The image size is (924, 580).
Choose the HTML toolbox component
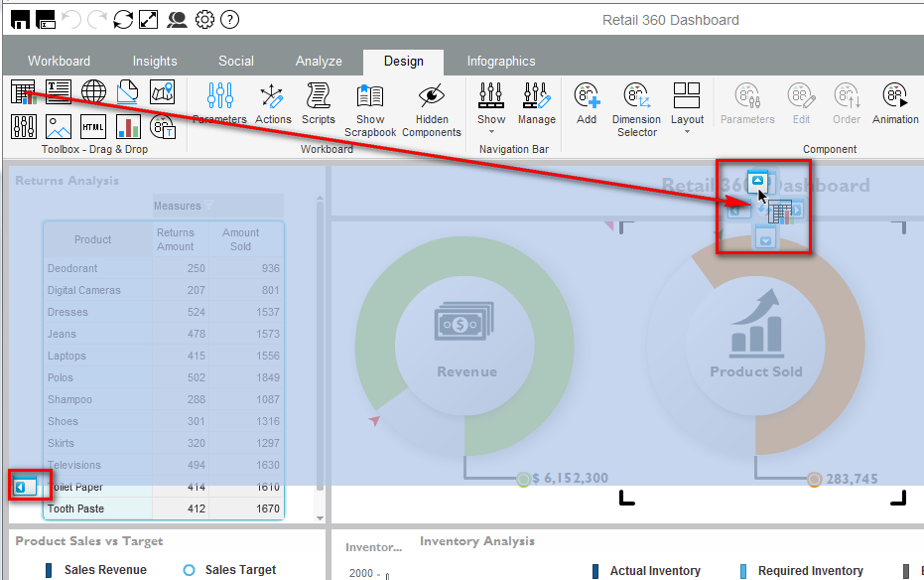click(x=93, y=126)
